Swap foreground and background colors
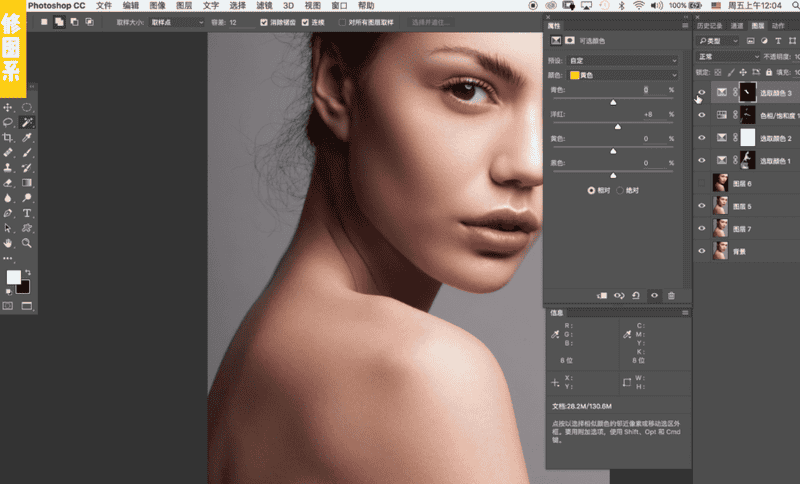The width and height of the screenshot is (800, 484). [28, 273]
